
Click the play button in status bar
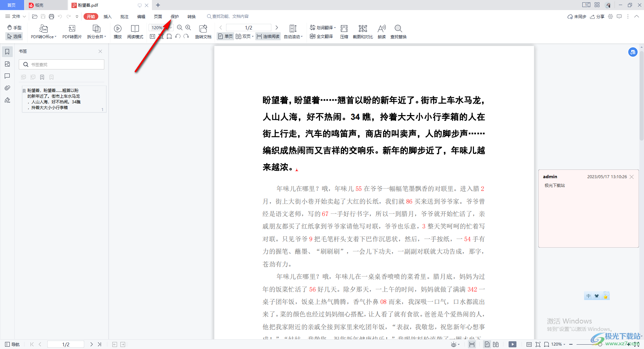point(513,344)
